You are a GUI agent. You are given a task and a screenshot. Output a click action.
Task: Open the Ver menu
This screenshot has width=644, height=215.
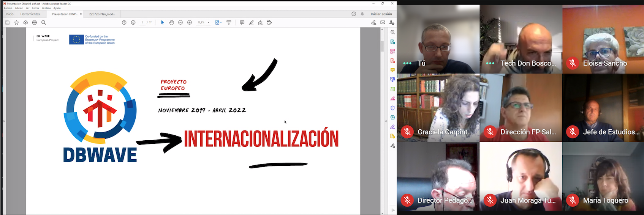28,8
